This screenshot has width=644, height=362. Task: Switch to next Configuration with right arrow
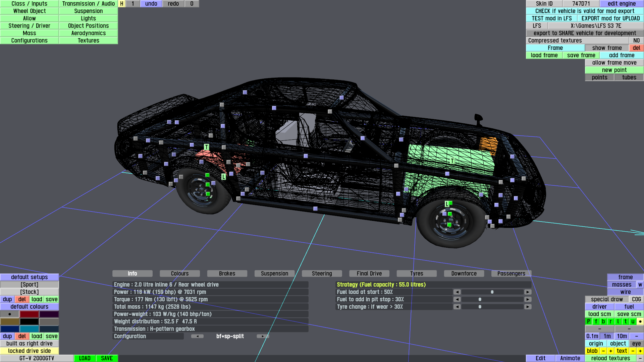(263, 336)
